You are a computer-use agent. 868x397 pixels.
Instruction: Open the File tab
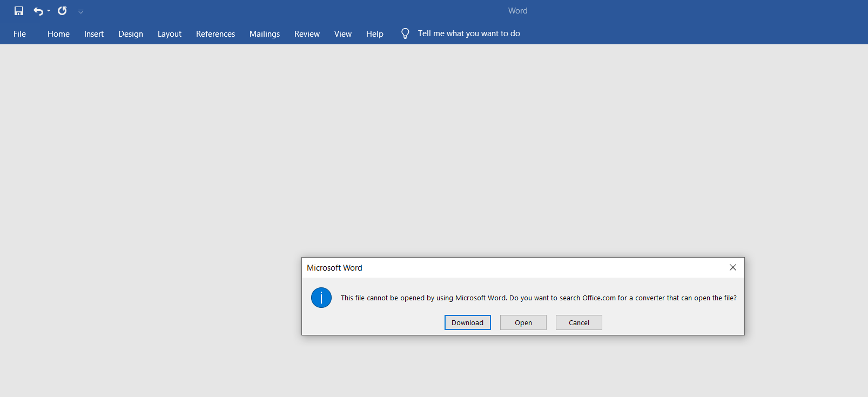click(19, 33)
